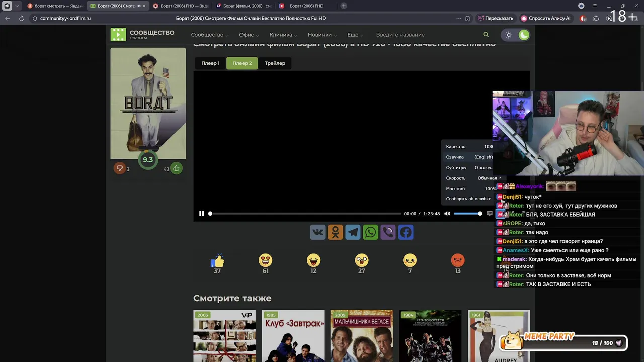Click Спросить Алису AI button
This screenshot has height=362, width=644.
click(x=545, y=18)
